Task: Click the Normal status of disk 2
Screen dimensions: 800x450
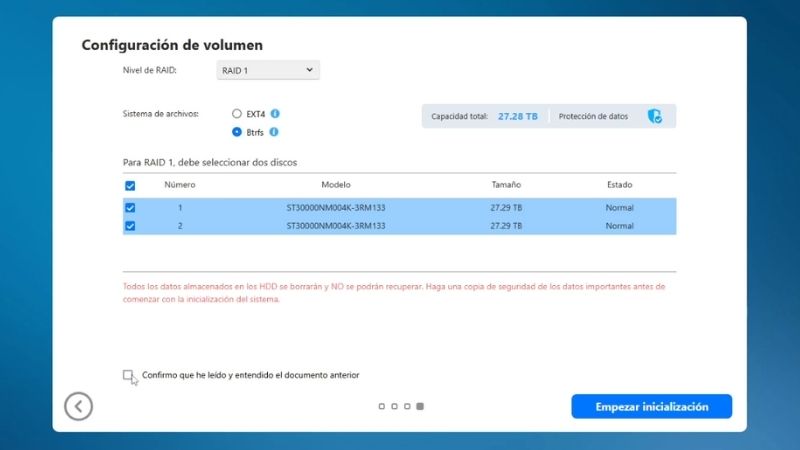Action: click(x=619, y=226)
